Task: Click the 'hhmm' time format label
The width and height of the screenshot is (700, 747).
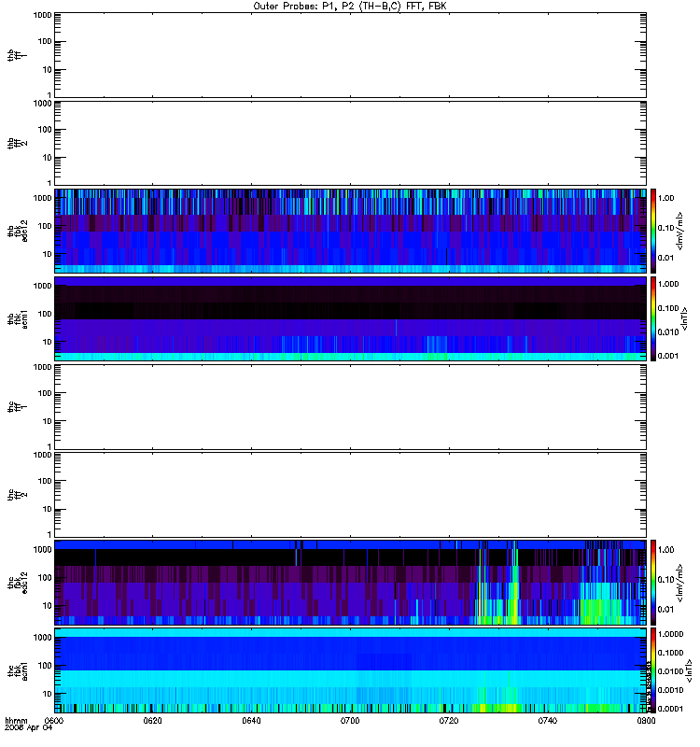Action: pos(16,721)
